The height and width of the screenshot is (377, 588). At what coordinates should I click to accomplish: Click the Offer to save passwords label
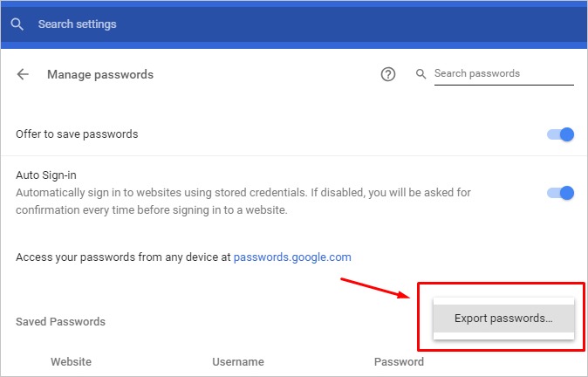tap(77, 134)
